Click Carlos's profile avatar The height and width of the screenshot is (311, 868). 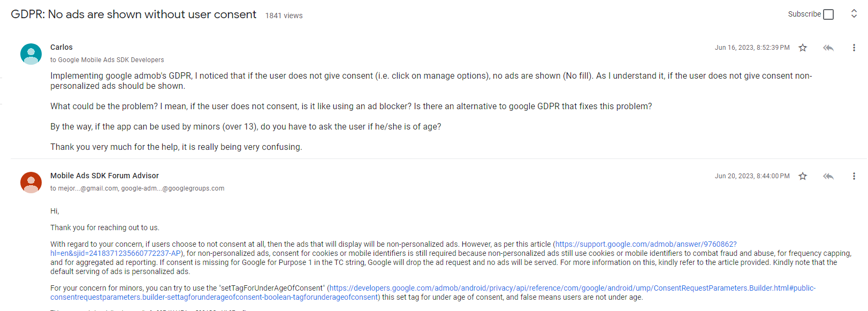pyautogui.click(x=31, y=54)
